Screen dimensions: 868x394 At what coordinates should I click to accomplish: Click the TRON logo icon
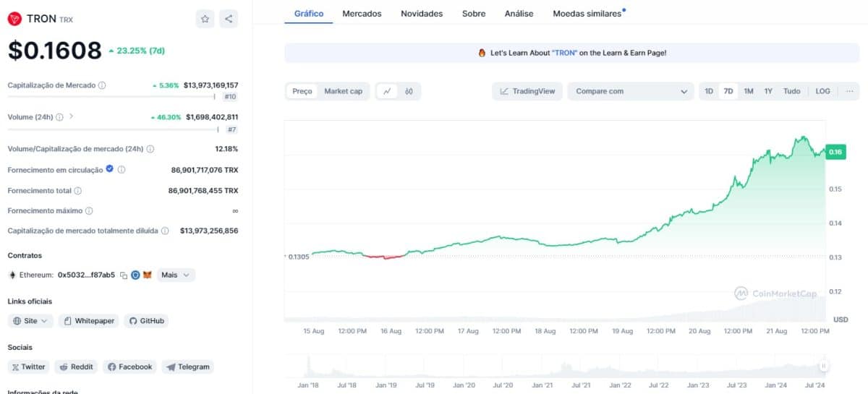(14, 19)
